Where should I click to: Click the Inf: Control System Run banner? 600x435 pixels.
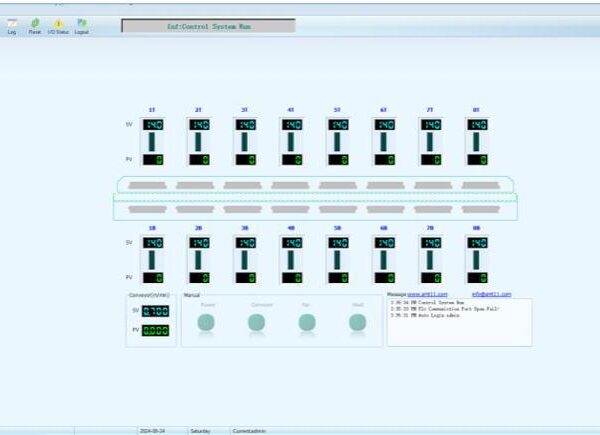209,26
